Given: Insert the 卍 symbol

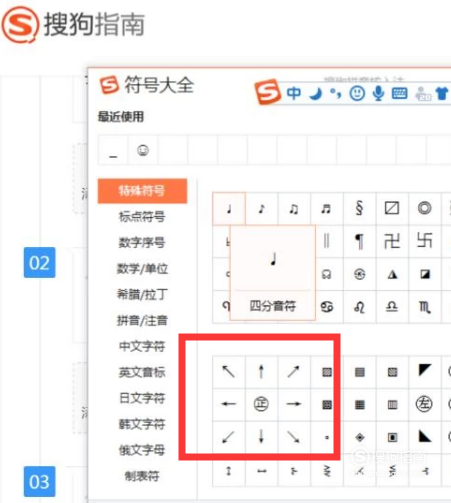Looking at the screenshot, I should tap(392, 241).
